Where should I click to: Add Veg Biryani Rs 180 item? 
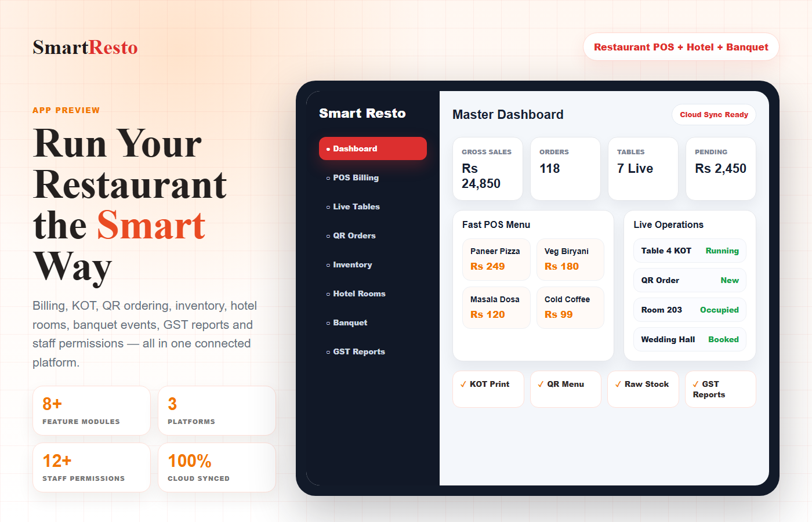570,259
